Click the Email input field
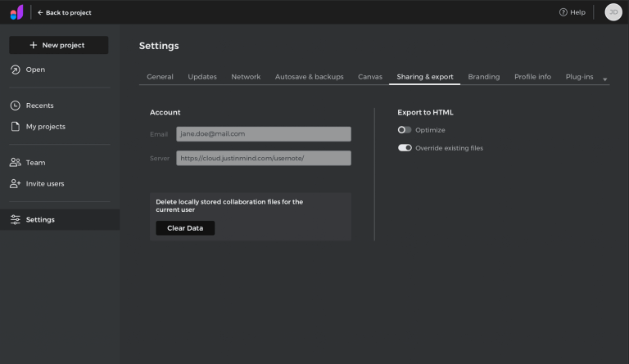The image size is (629, 364). click(264, 134)
